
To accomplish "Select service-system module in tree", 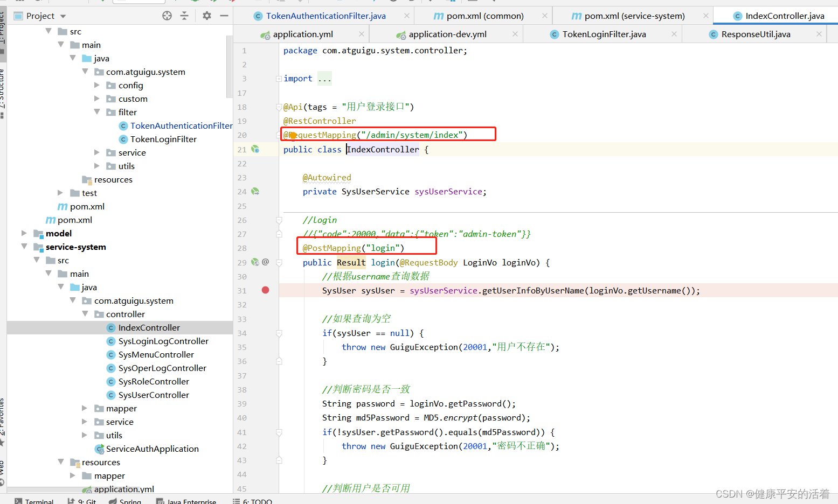I will (x=76, y=247).
